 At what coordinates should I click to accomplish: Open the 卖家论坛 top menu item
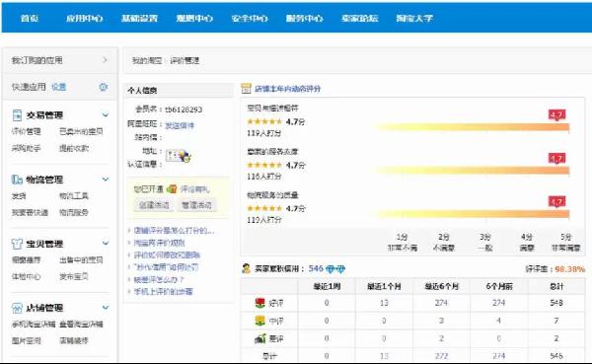click(360, 18)
